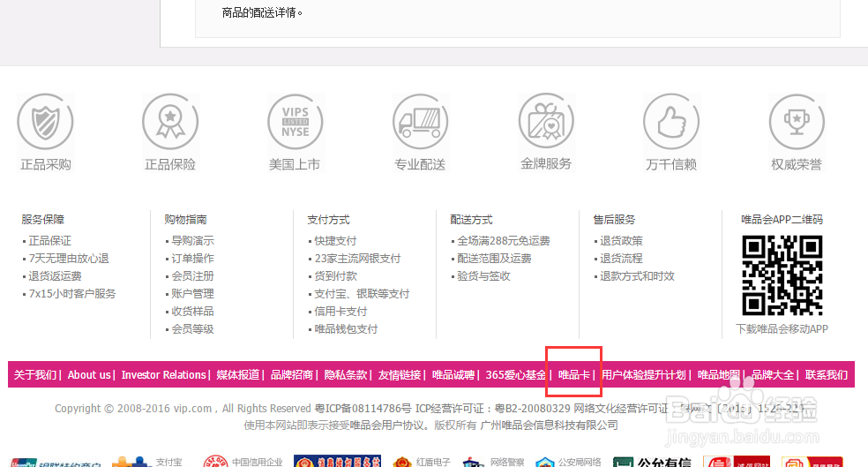868x467 pixels.
Task: Click the 专业配送 delivery truck icon
Action: point(421,122)
